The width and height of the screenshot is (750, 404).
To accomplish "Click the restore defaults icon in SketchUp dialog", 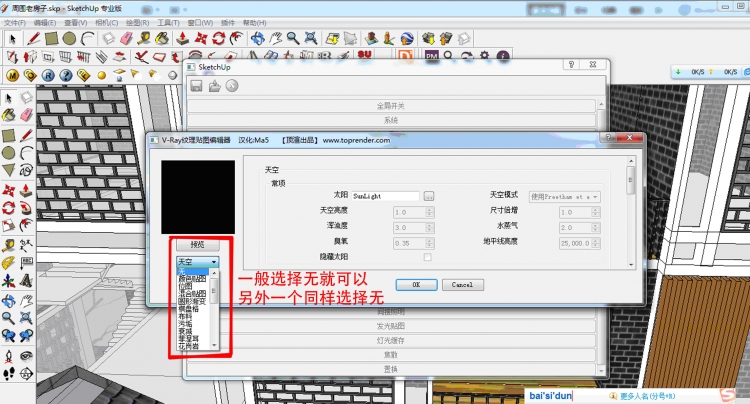I will (x=232, y=86).
